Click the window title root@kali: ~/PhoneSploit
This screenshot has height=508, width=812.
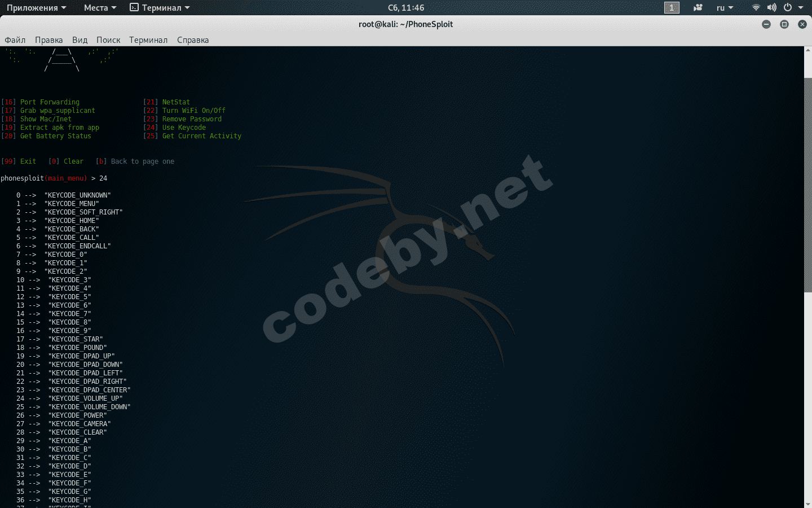pos(406,24)
